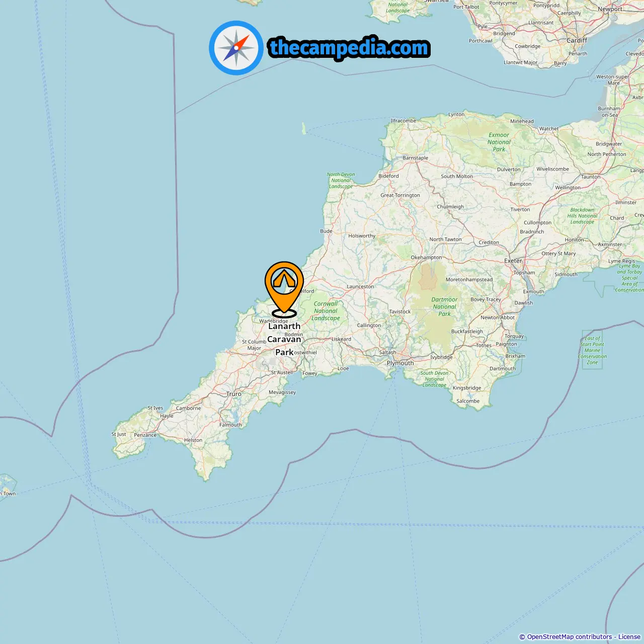Open the thecampedia.com title link

click(x=349, y=48)
